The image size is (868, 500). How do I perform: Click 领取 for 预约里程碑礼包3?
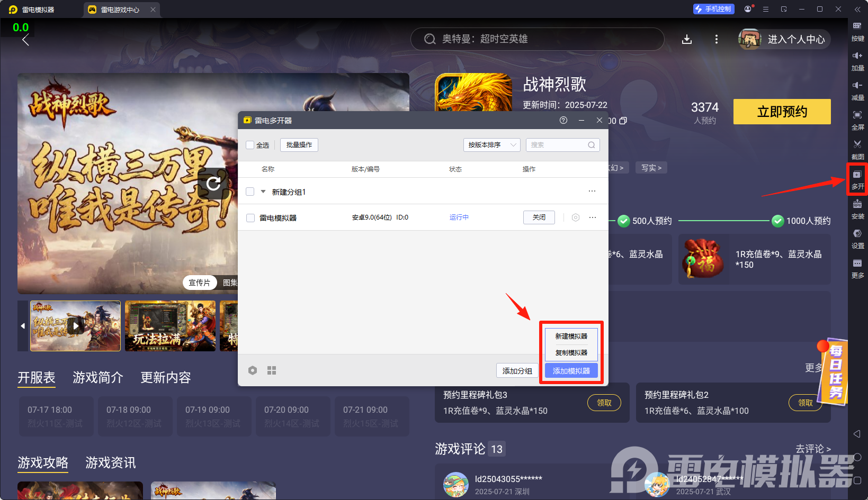click(x=604, y=403)
